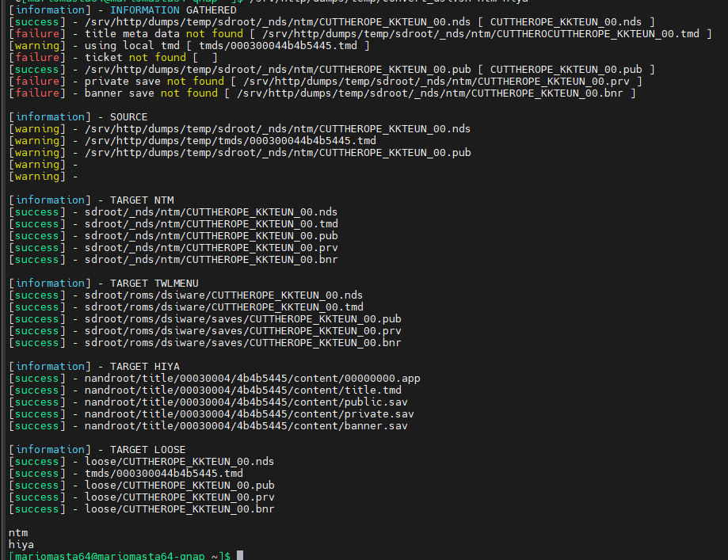This screenshot has height=560, width=728.
Task: Click the shell prompt cursor block
Action: tap(240, 555)
